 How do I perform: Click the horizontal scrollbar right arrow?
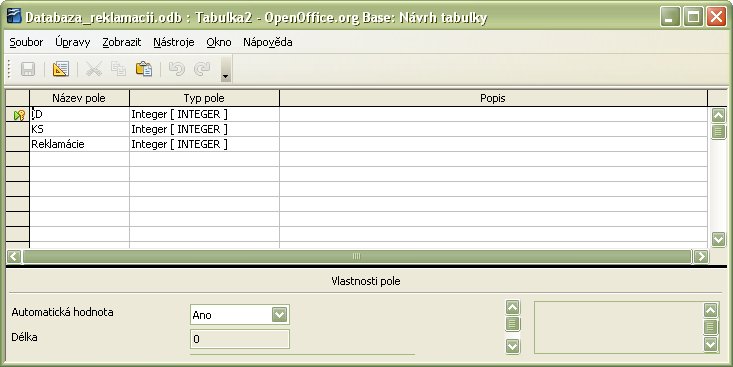[x=701, y=256]
